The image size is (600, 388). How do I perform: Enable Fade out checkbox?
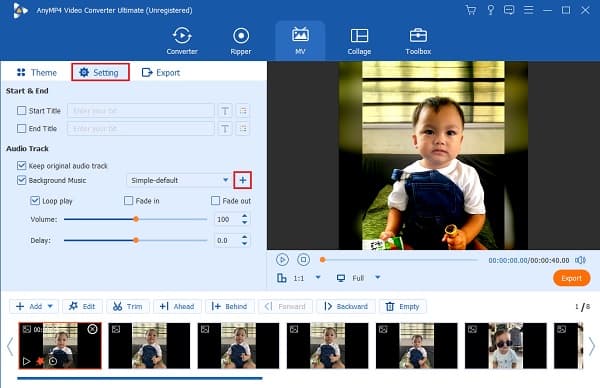pos(215,201)
